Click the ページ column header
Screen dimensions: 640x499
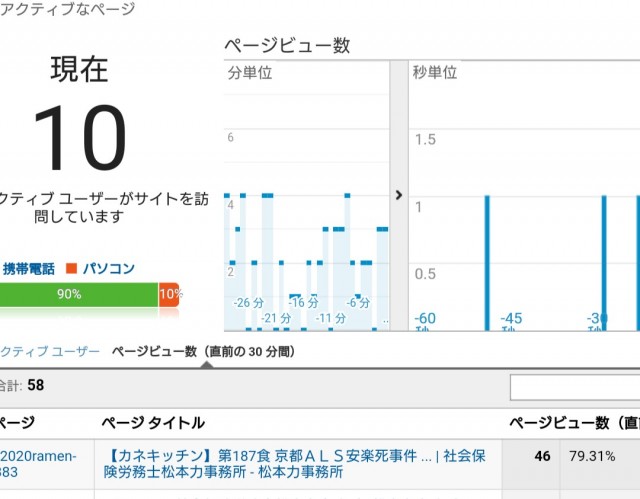pos(18,422)
